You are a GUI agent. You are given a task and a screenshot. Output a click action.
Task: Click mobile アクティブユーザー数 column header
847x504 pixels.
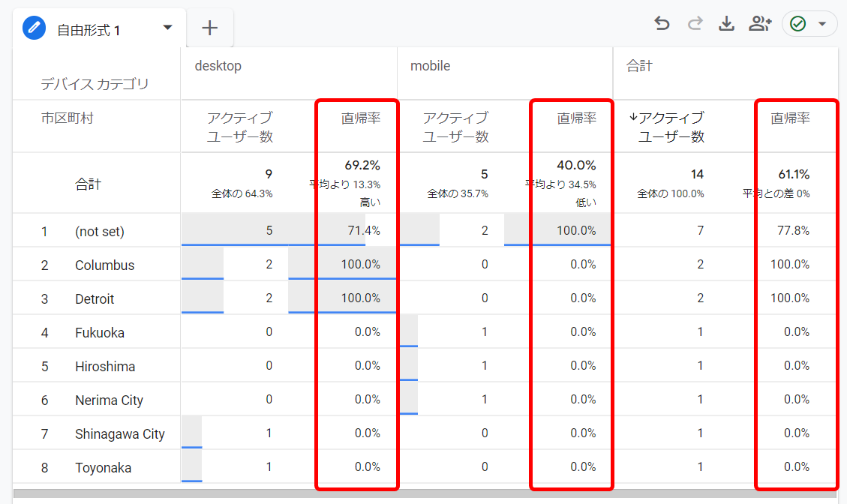455,127
